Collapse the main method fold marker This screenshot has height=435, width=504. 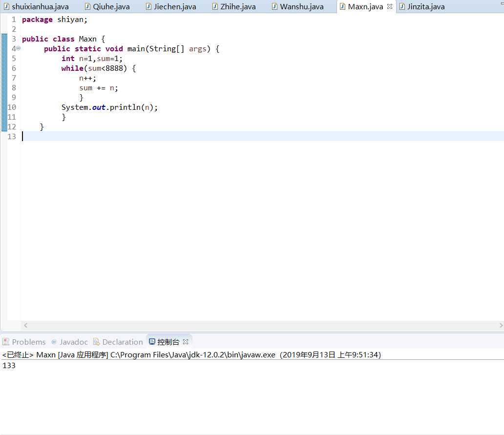pos(19,48)
